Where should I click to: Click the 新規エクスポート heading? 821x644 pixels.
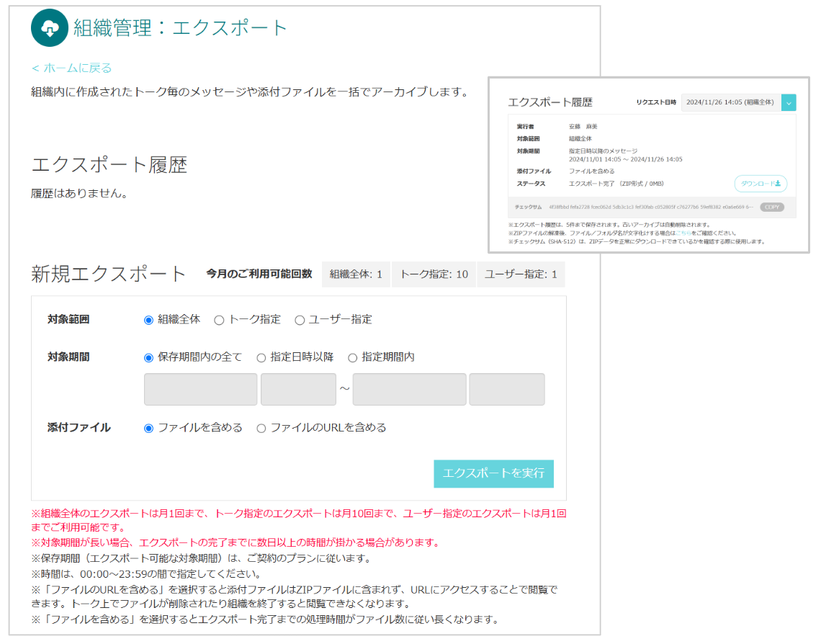tap(108, 274)
